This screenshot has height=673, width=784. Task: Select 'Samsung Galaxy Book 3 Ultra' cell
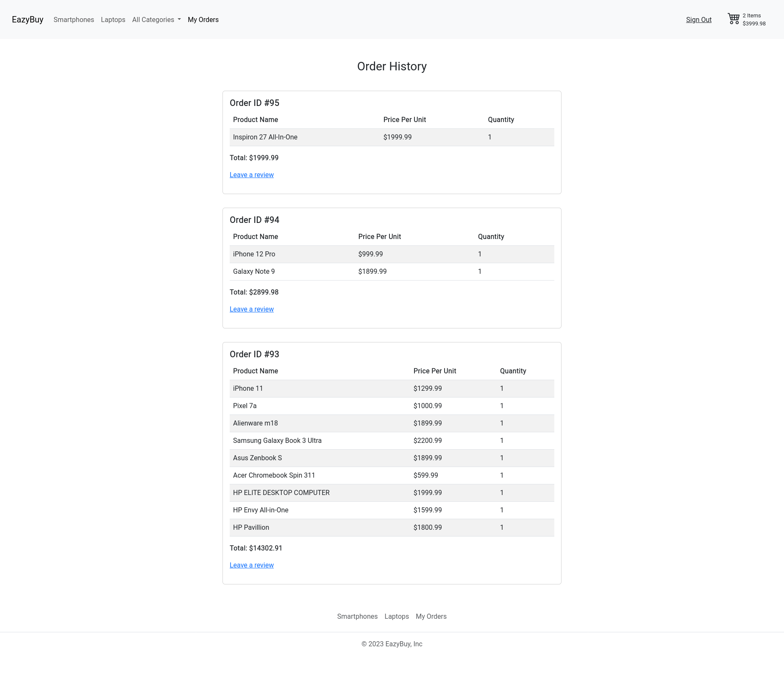coord(320,441)
